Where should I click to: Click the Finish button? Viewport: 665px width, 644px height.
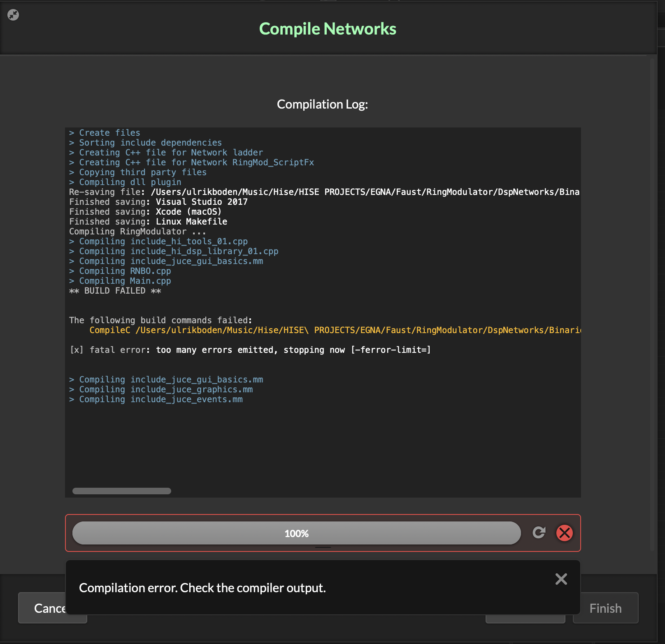(605, 608)
